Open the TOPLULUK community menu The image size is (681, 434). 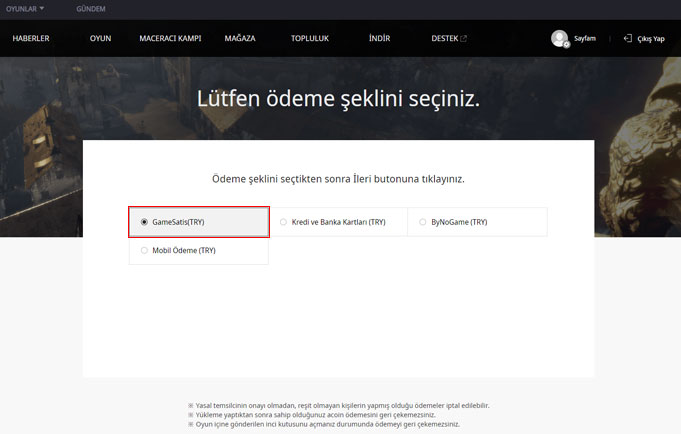pos(309,39)
